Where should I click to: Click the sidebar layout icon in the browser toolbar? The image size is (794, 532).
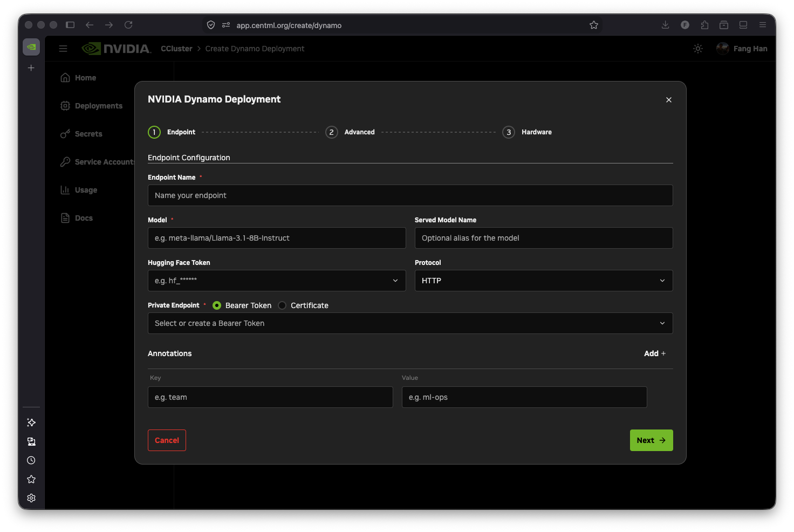pos(743,25)
